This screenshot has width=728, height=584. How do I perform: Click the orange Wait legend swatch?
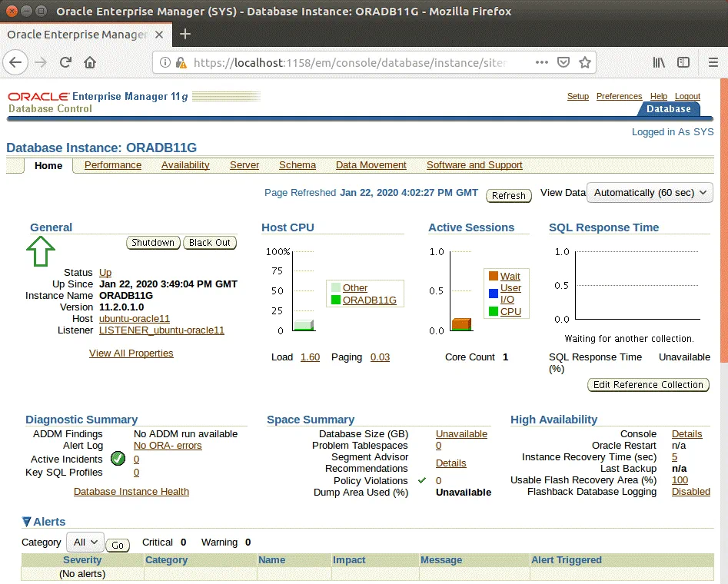coord(493,276)
